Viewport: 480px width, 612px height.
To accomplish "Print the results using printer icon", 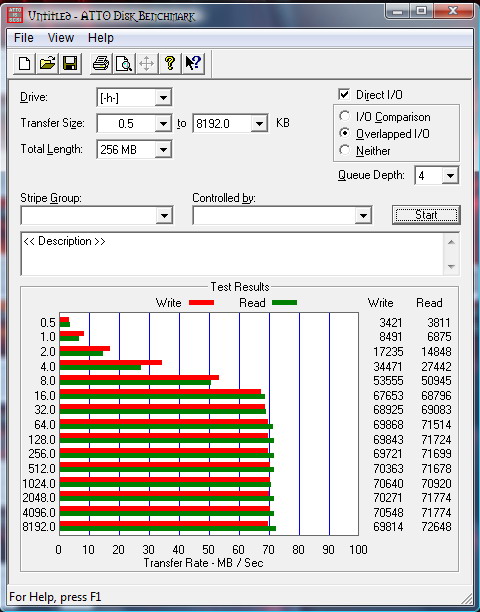I will tap(101, 63).
